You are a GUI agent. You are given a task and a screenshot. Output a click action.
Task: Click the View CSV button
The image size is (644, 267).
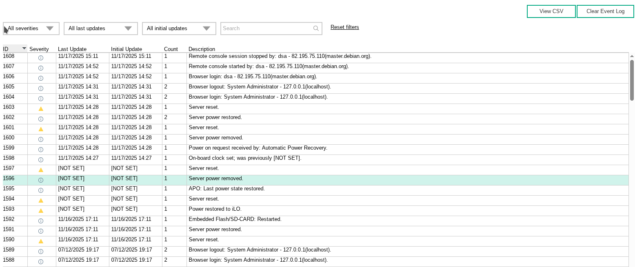(x=551, y=11)
